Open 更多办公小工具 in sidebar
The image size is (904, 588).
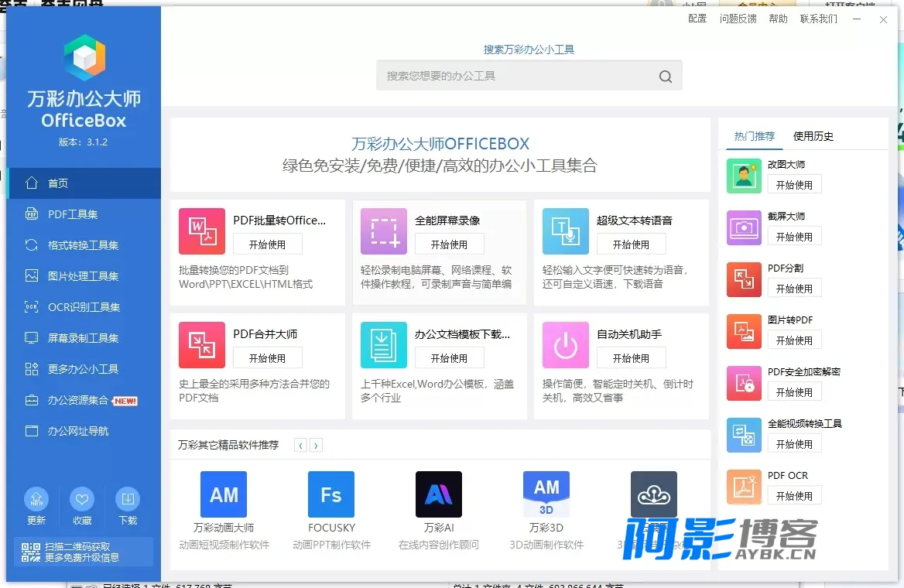[x=85, y=369]
